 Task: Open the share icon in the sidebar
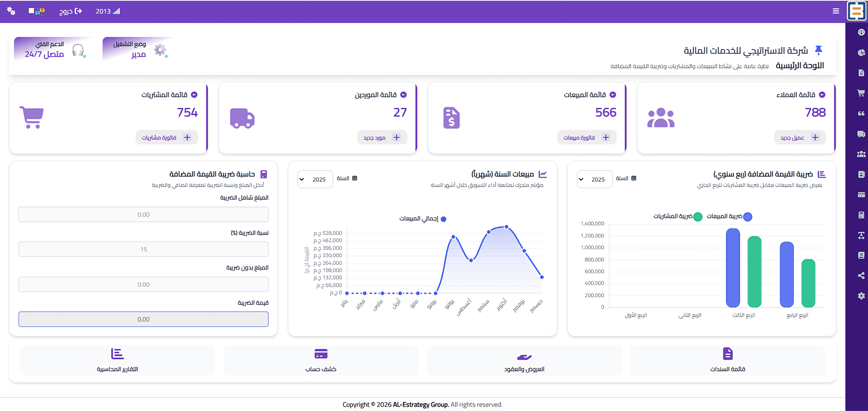pos(861,275)
